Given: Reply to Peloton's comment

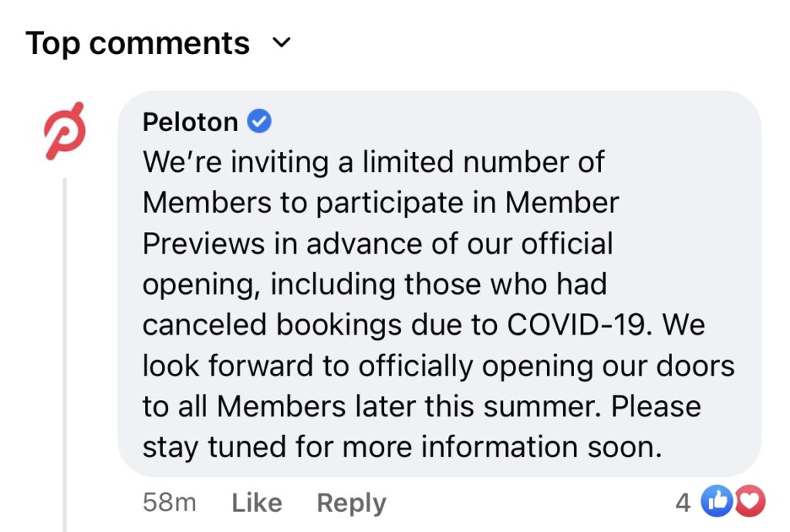Looking at the screenshot, I should click(351, 502).
